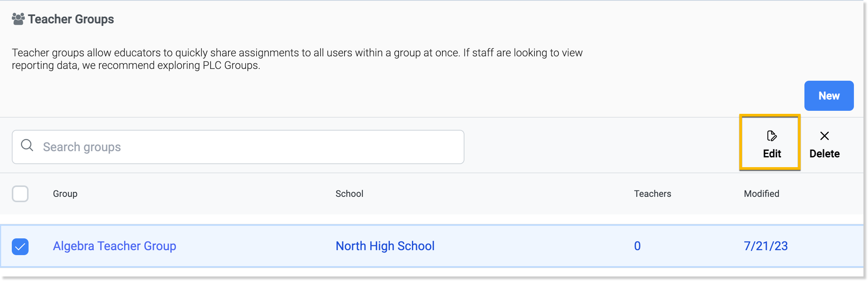868x281 pixels.
Task: Uncheck the Algebra Teacher Group checkbox
Action: (20, 247)
